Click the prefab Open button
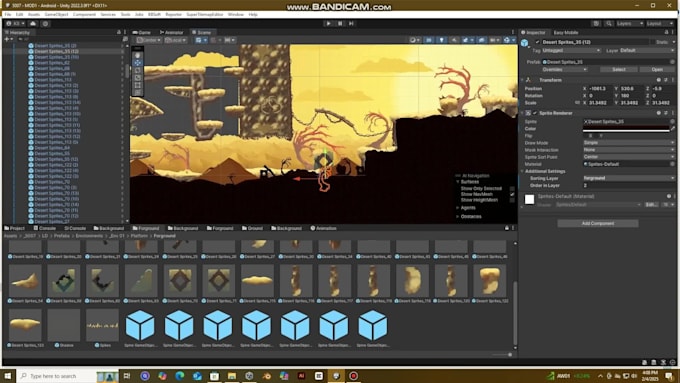Screen dimensions: 680x383 (x=657, y=69)
